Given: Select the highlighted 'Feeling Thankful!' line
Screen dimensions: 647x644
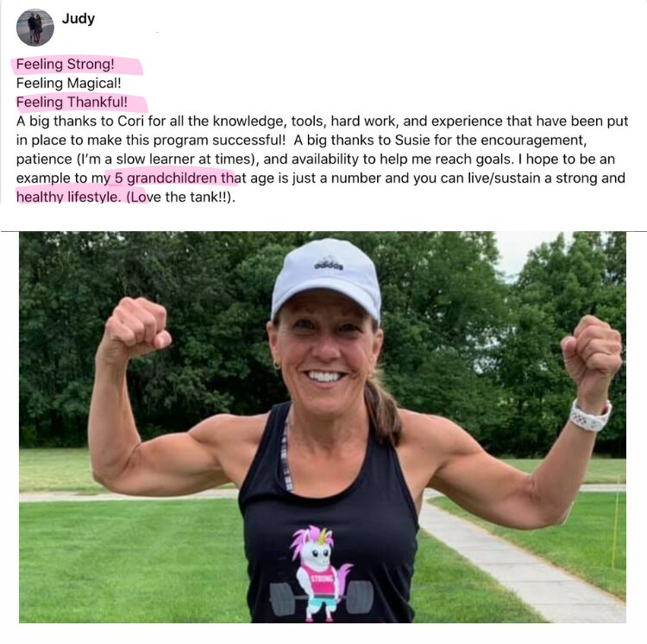Looking at the screenshot, I should (x=72, y=103).
